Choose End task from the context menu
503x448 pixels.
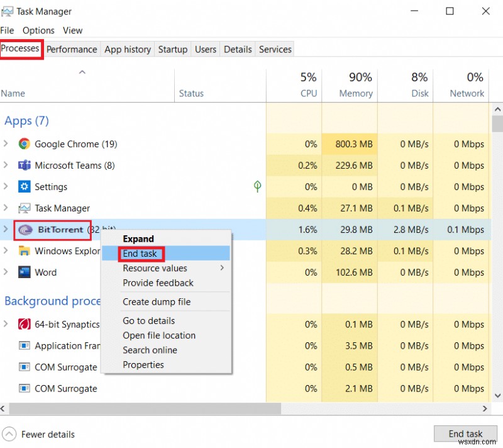click(141, 254)
